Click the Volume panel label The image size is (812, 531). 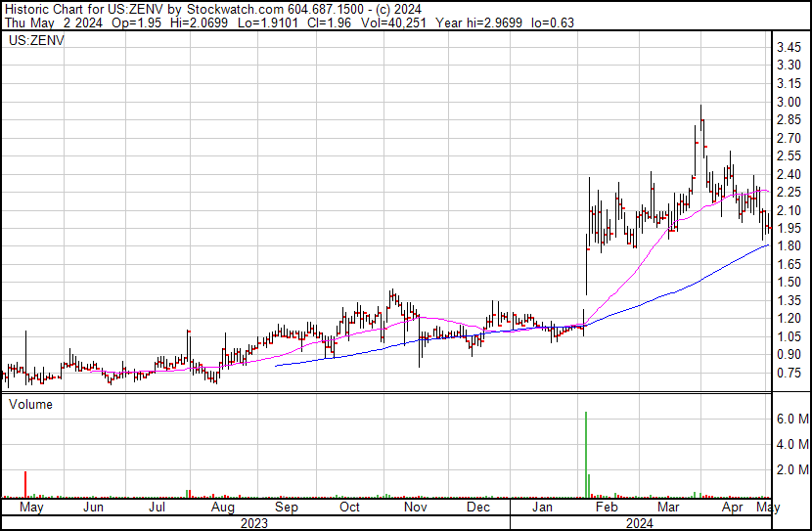point(29,403)
